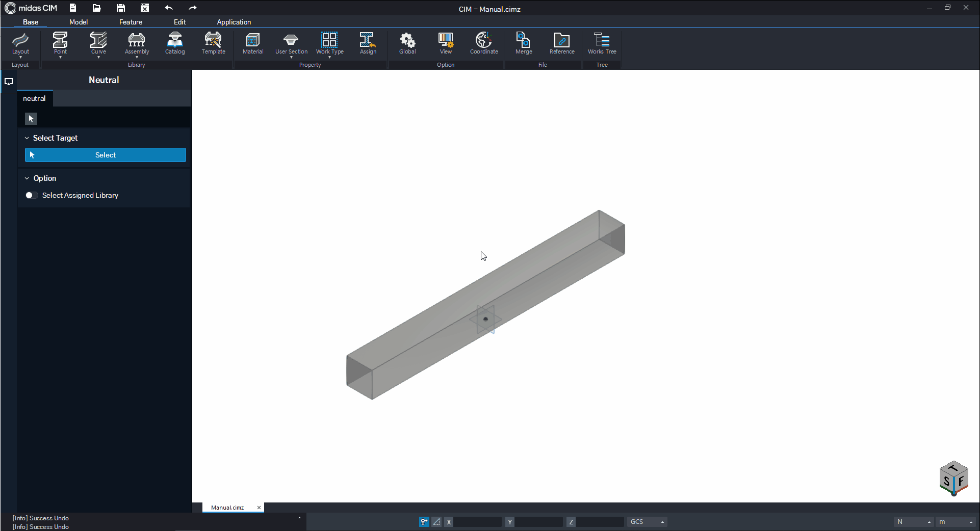Image resolution: width=980 pixels, height=531 pixels.
Task: Click the New file icon
Action: 73,8
